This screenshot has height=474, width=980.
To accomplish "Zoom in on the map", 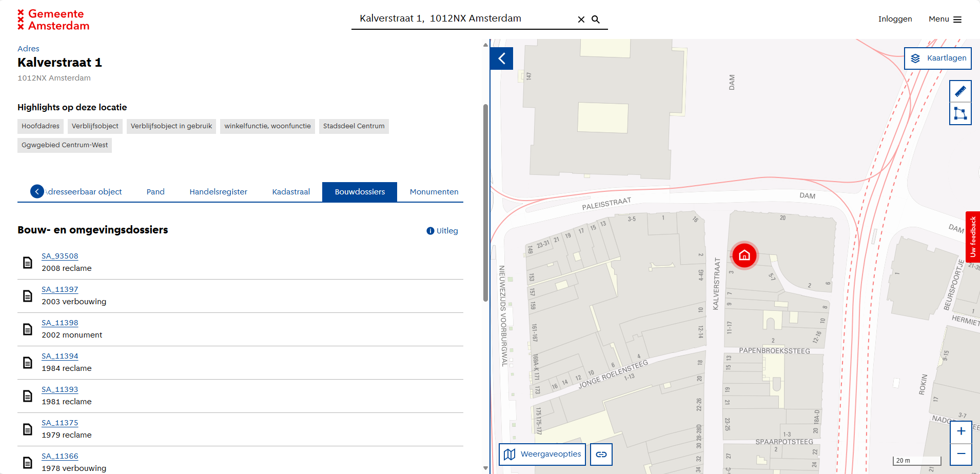I will tap(961, 431).
